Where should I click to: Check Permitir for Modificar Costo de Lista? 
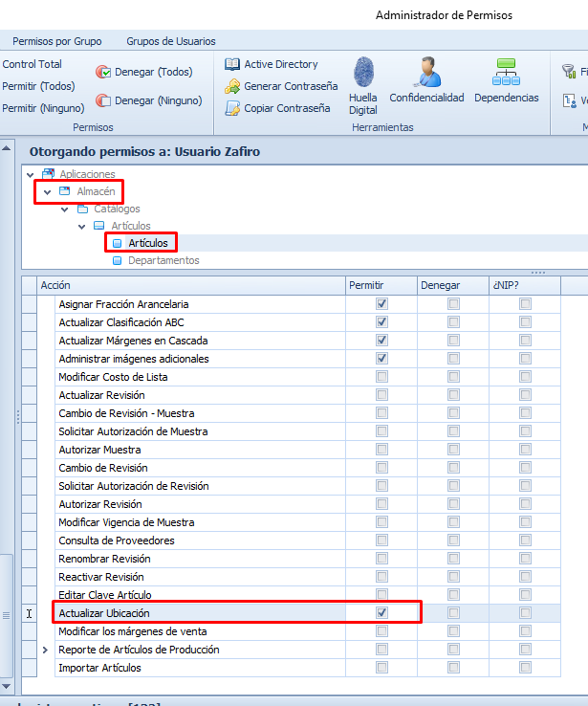tap(382, 377)
